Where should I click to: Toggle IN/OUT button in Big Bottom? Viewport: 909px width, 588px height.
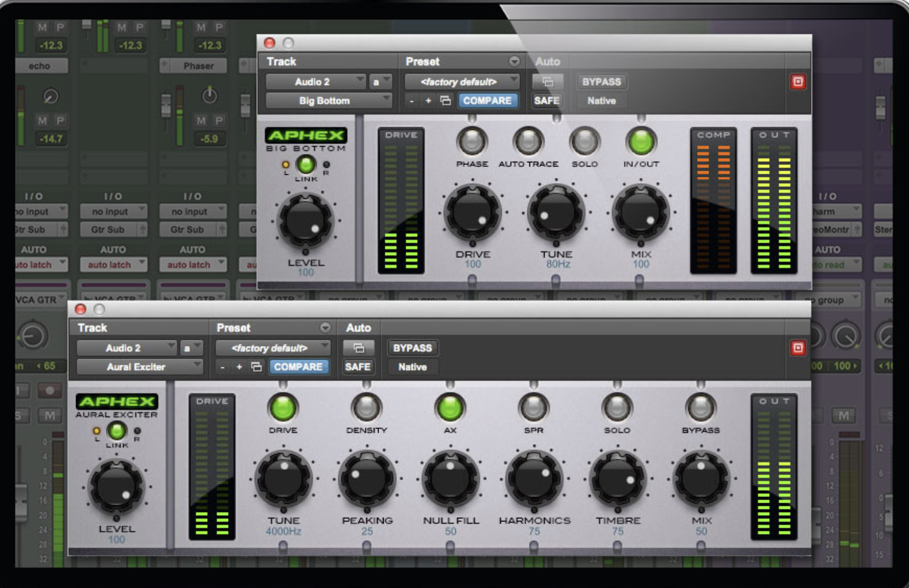point(641,142)
